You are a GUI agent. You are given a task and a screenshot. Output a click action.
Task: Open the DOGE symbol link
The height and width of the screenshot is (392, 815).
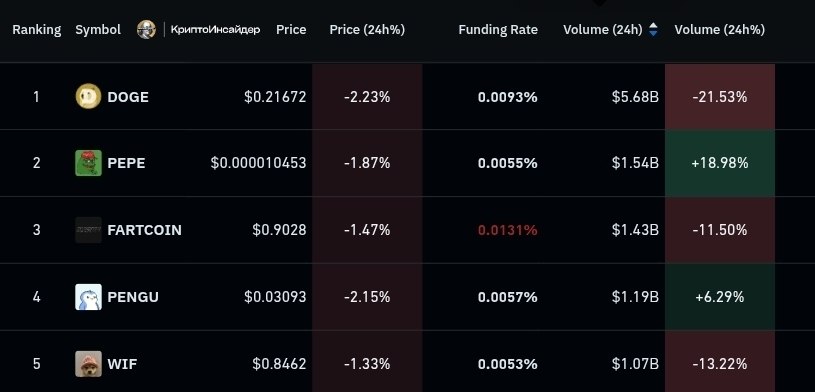[x=128, y=97]
